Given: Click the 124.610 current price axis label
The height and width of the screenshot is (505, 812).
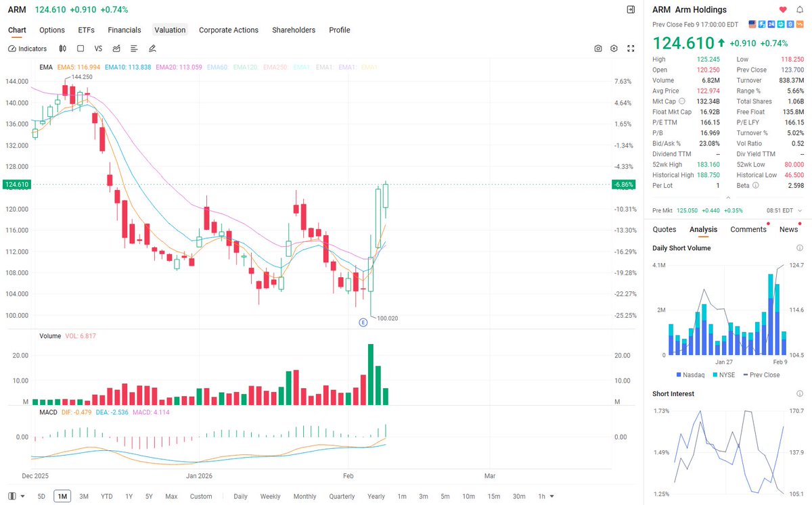Looking at the screenshot, I should [16, 184].
